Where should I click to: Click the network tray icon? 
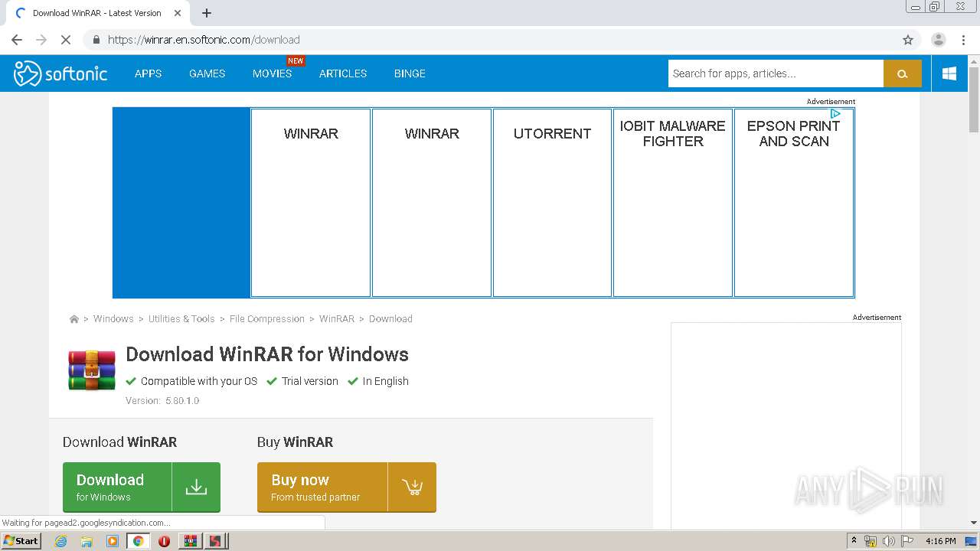pyautogui.click(x=871, y=541)
